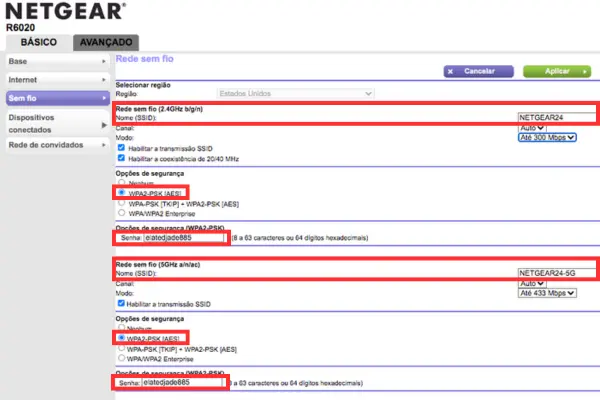The image size is (600, 400).
Task: Open the AVANÇADO tab
Action: click(106, 42)
